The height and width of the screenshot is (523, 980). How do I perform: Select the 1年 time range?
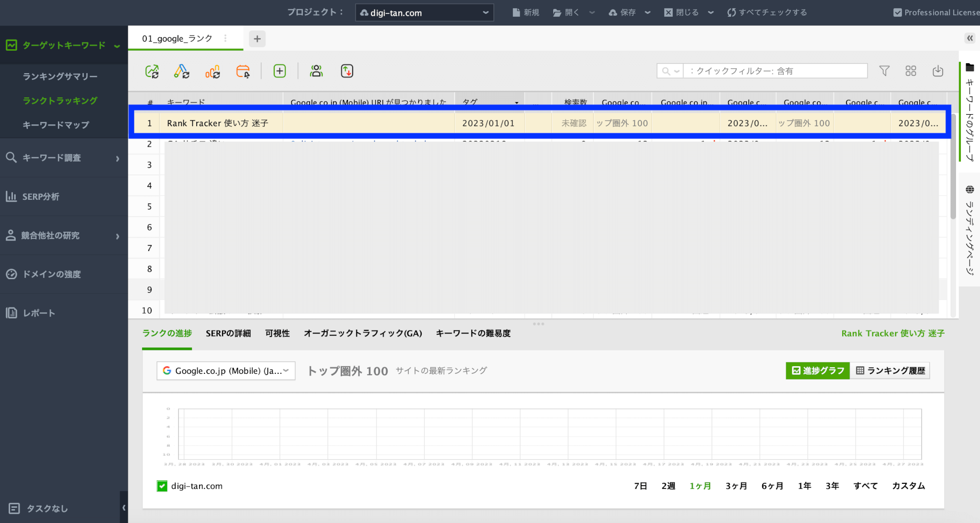[804, 486]
